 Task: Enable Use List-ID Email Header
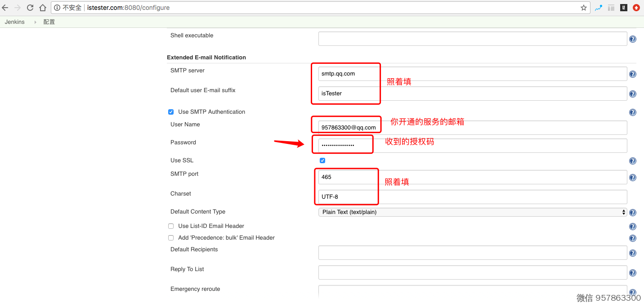pyautogui.click(x=171, y=226)
